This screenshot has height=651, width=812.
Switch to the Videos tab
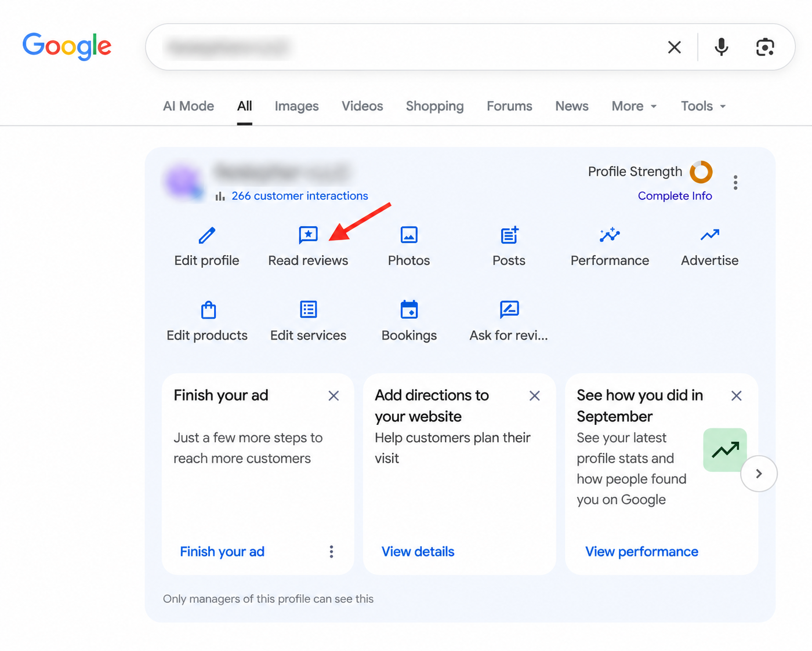(362, 106)
